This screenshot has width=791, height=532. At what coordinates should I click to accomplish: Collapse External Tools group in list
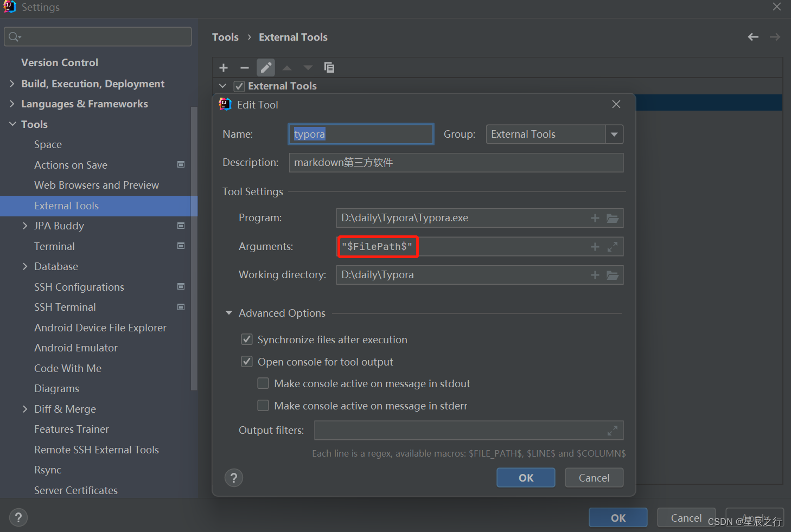pos(222,86)
